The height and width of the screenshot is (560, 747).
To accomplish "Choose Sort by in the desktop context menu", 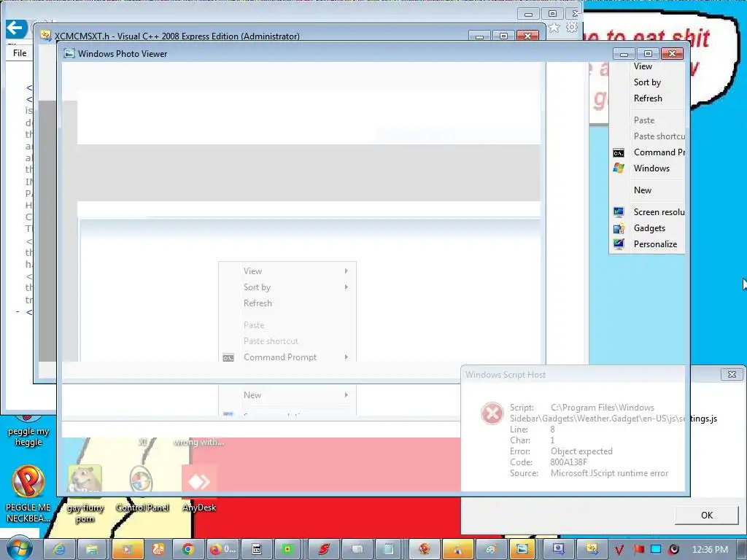I will pos(647,82).
